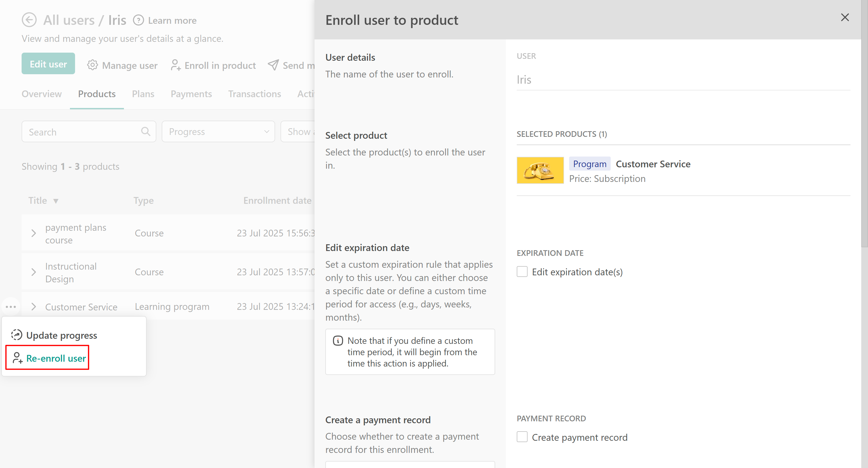
Task: Click the search magnifier icon
Action: pyautogui.click(x=146, y=131)
